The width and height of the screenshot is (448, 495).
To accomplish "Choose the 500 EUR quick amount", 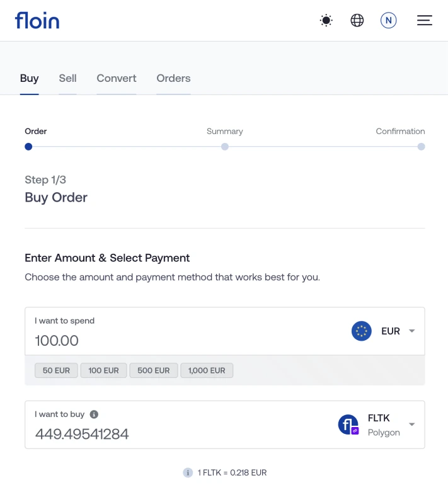I will click(x=154, y=370).
